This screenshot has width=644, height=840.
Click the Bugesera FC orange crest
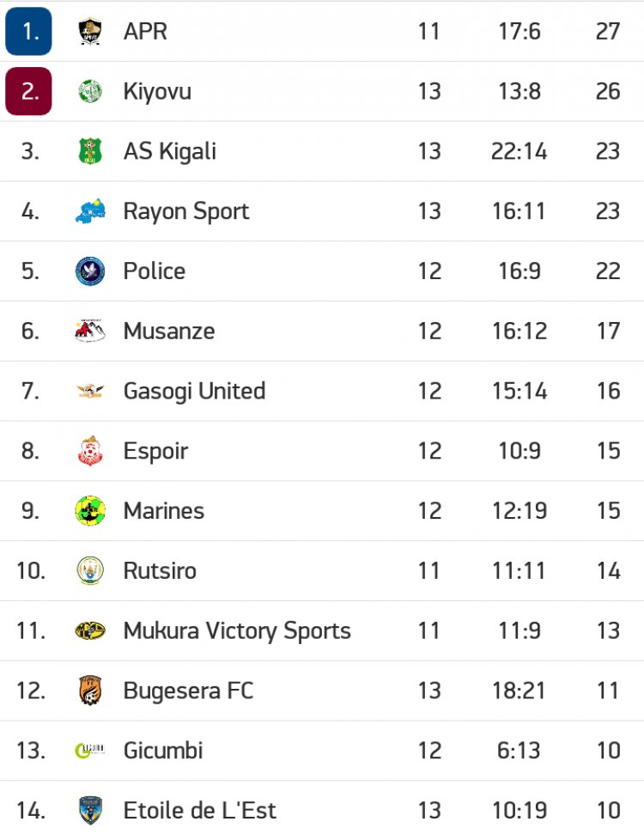90,691
